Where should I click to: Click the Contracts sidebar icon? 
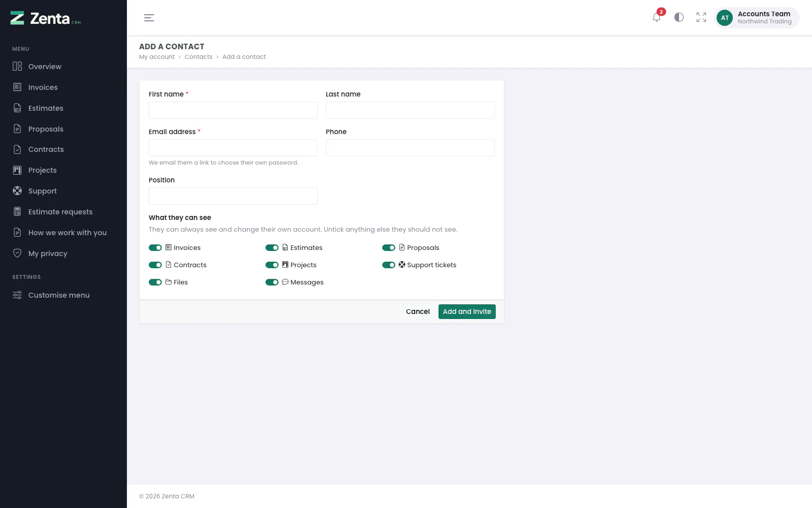click(17, 149)
